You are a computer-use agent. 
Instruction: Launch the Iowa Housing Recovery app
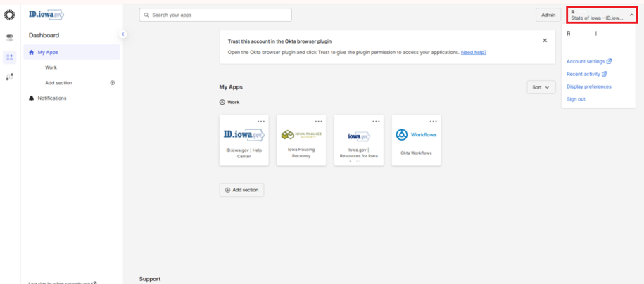301,140
